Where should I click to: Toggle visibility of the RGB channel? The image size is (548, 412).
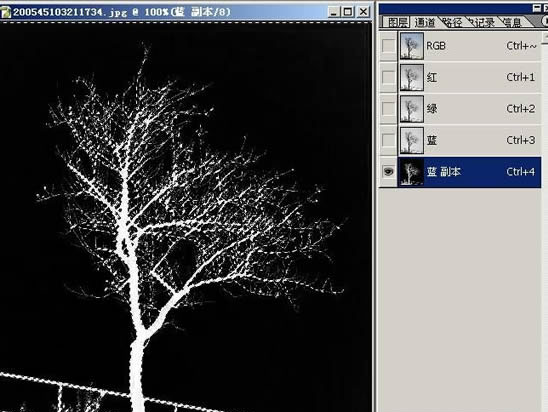click(x=388, y=46)
